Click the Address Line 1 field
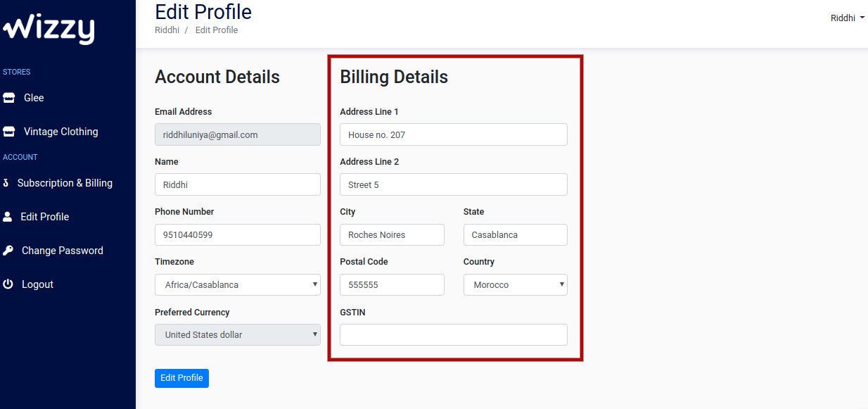The width and height of the screenshot is (868, 409). click(454, 134)
